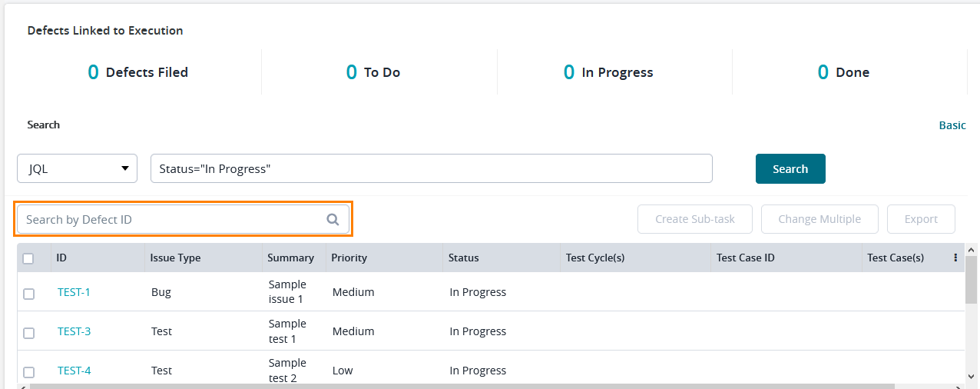Image resolution: width=980 pixels, height=389 pixels.
Task: Switch to Basic search mode
Action: point(952,125)
